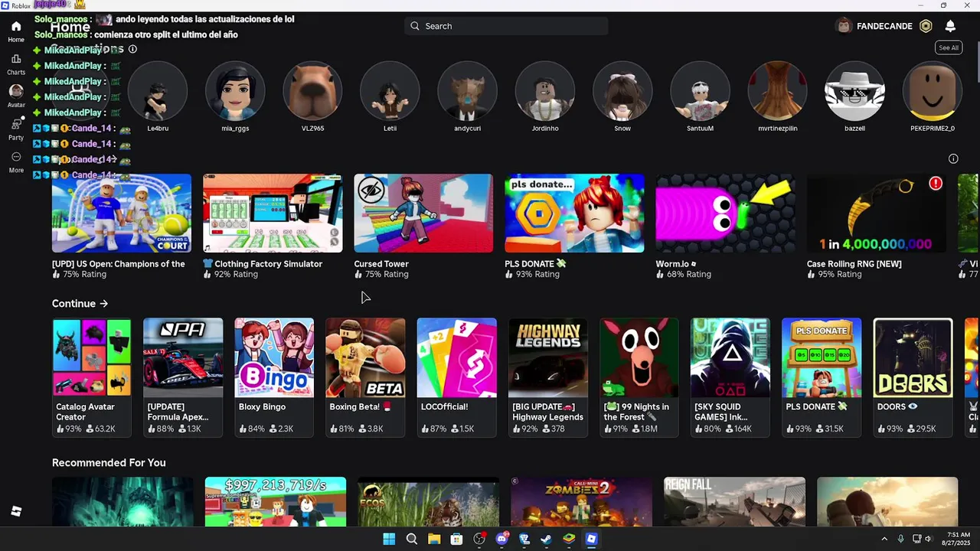Open friend PEKEPRIME2_0 avatar
The width and height of the screenshot is (980, 551).
pos(932,91)
